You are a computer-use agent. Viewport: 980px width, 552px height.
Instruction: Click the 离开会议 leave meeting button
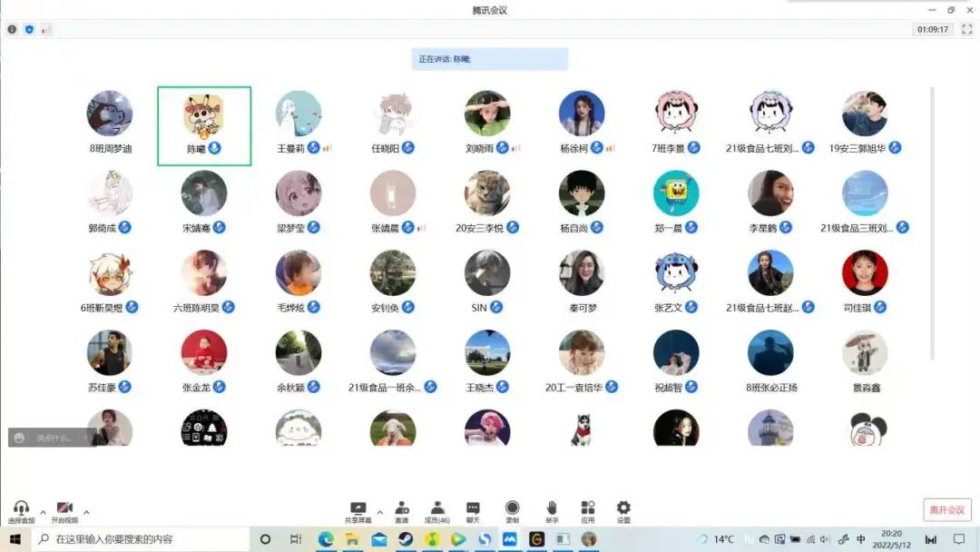tap(946, 509)
